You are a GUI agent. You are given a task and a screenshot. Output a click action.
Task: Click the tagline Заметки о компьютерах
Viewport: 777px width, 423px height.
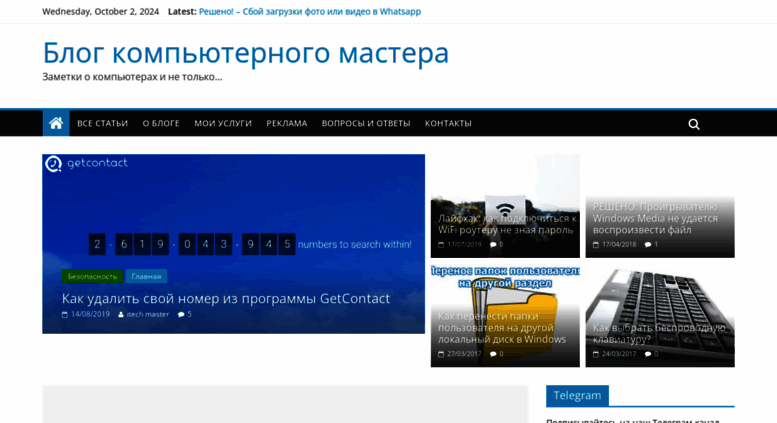pyautogui.click(x=132, y=77)
